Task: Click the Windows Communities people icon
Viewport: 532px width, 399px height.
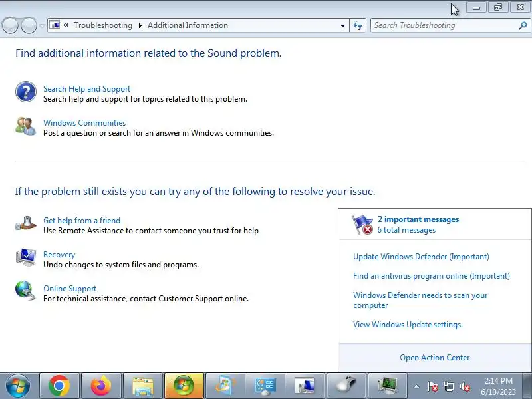Action: point(26,126)
